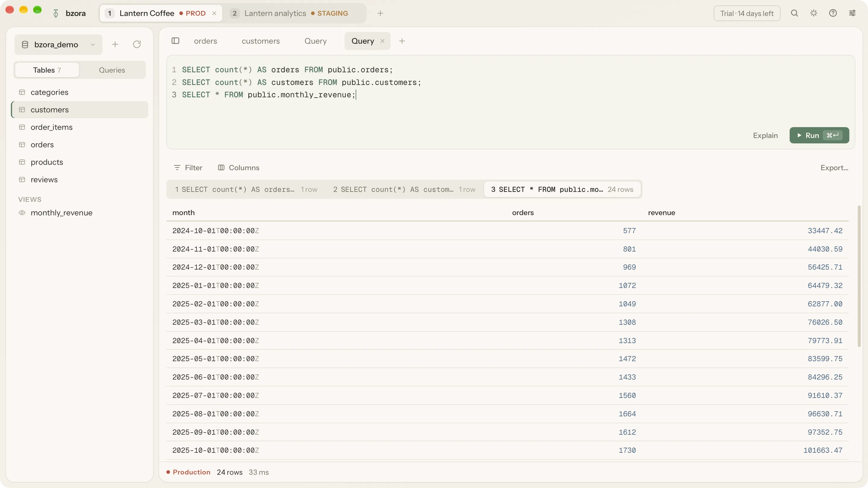Close the active Query tab
868x488 pixels.
[382, 41]
